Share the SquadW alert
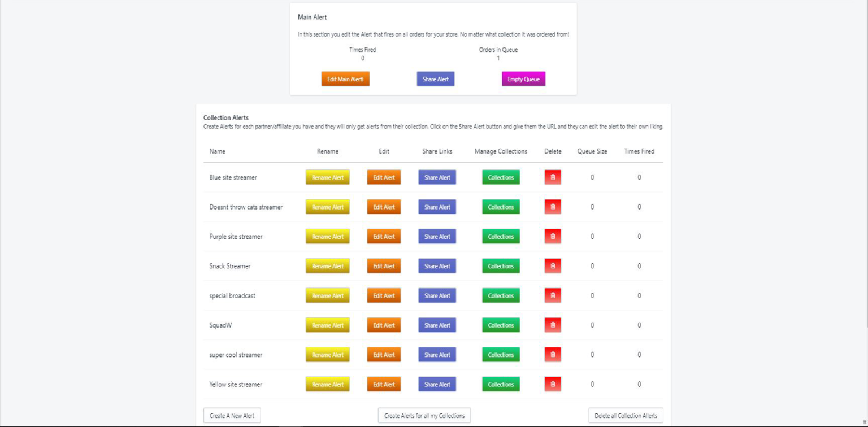The width and height of the screenshot is (868, 427). point(437,325)
